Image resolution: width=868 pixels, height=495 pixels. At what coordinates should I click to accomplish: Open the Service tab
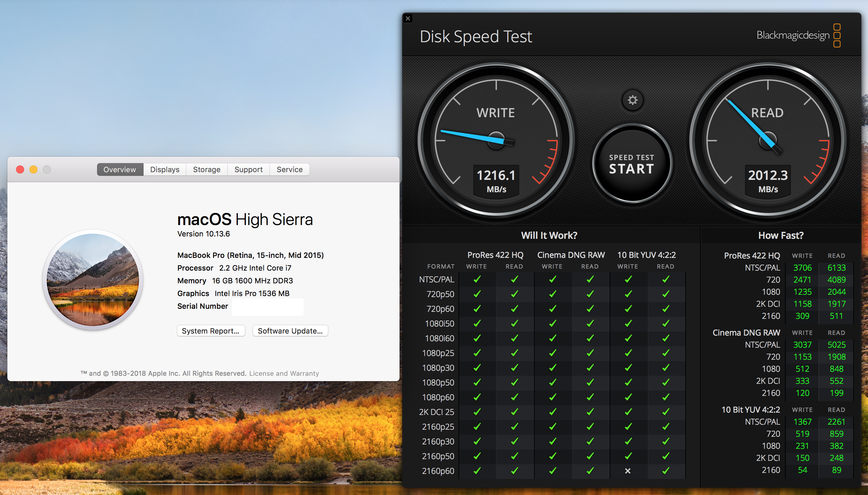click(289, 170)
